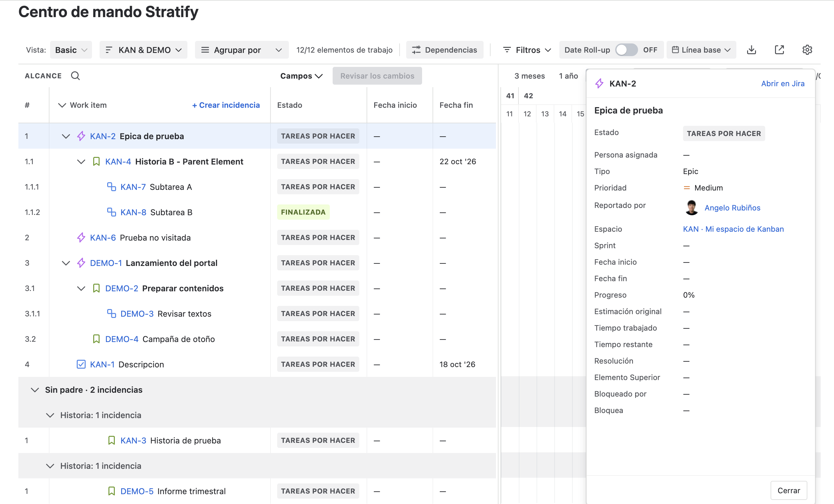Viewport: 834px width, 504px height.
Task: Click the FINALIZADA status of KAN-8
Action: pos(303,212)
